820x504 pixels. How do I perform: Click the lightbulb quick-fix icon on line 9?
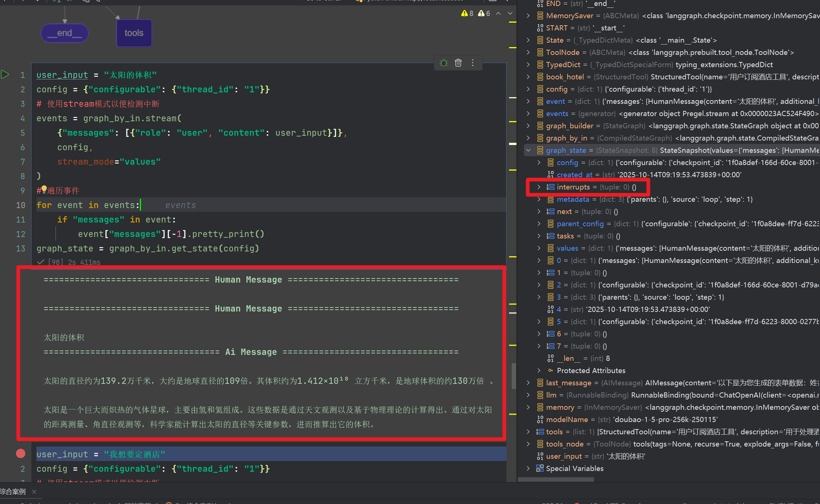pos(44,189)
